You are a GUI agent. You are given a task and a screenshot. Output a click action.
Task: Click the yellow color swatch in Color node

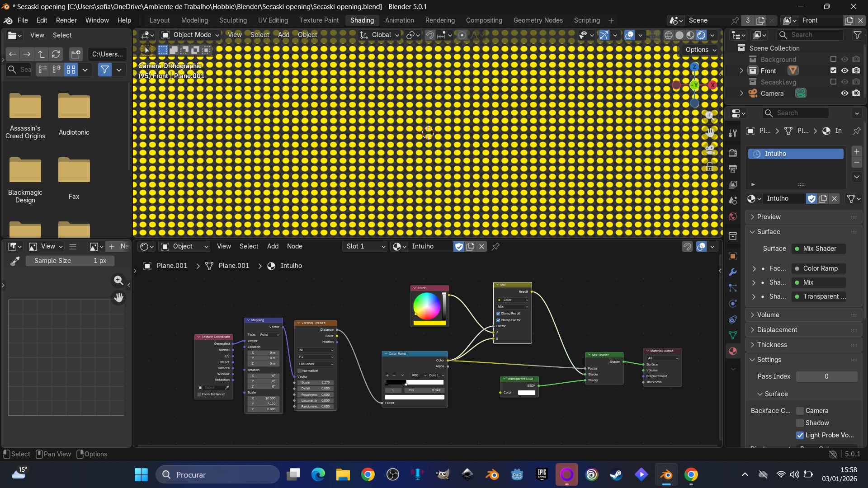pyautogui.click(x=429, y=323)
